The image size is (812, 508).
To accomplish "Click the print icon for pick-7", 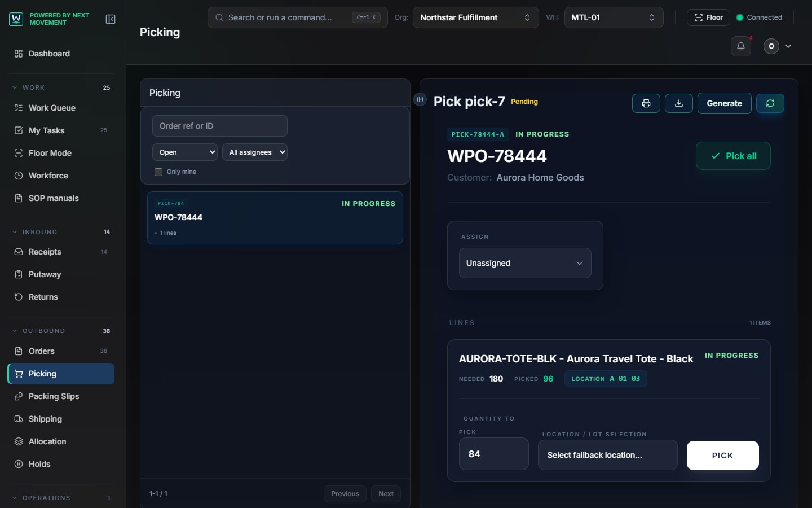I will (646, 103).
